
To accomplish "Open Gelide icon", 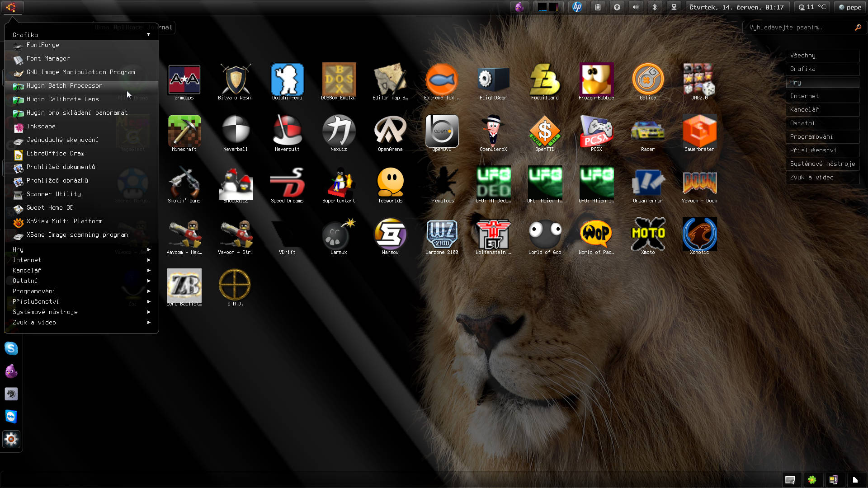I will coord(648,80).
